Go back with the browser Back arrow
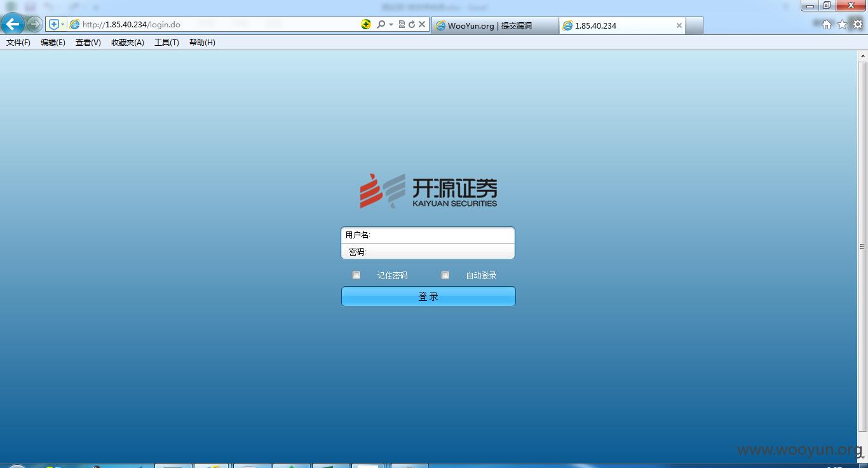Image resolution: width=868 pixels, height=468 pixels. pyautogui.click(x=13, y=25)
